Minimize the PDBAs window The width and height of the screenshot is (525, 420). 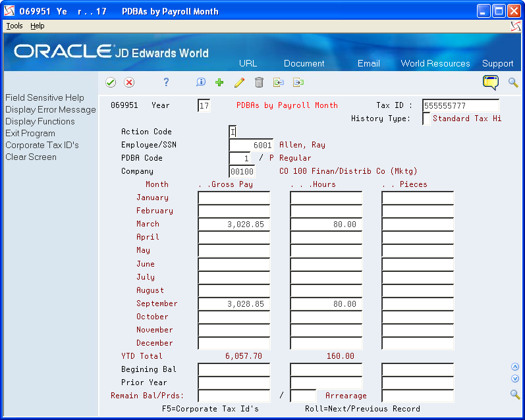(x=483, y=11)
